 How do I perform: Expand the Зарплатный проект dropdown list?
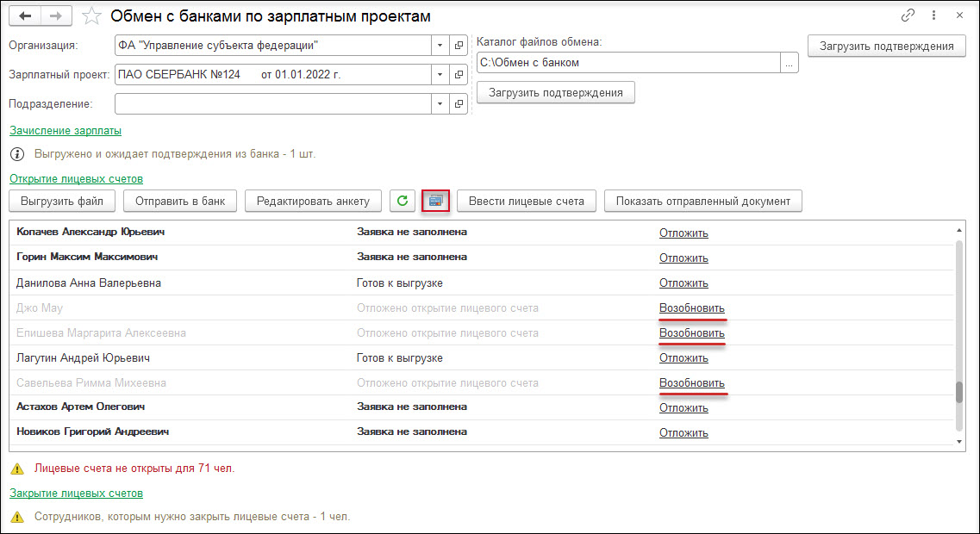(440, 75)
